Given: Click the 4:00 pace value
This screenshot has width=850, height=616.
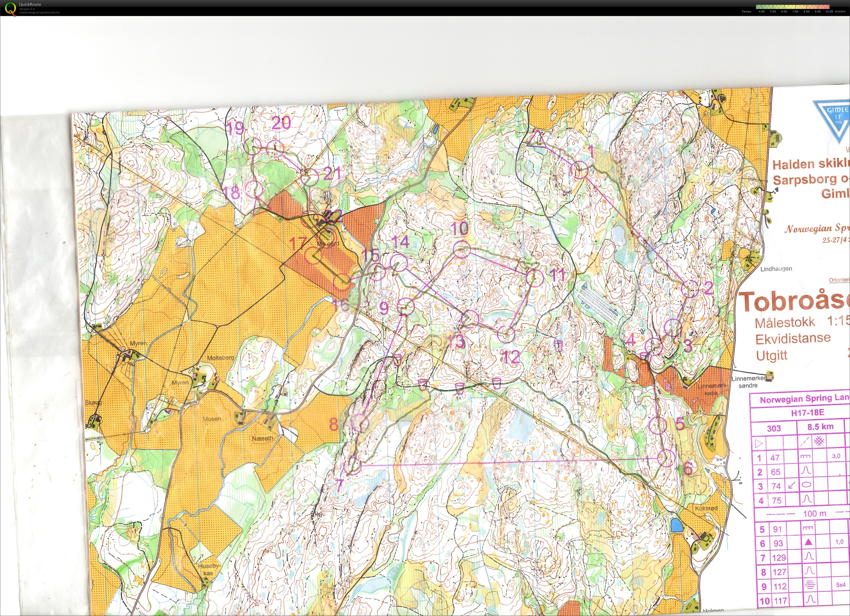Looking at the screenshot, I should [x=762, y=12].
